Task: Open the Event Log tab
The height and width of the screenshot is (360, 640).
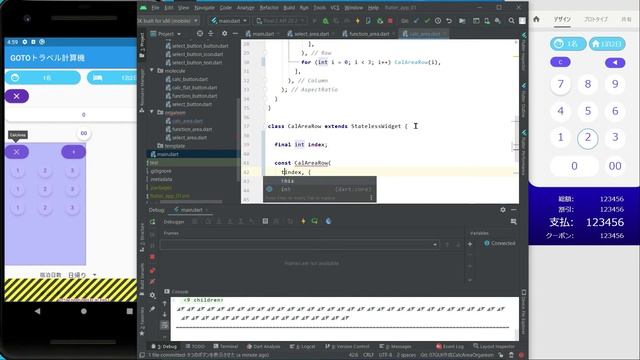Action: 450,346
